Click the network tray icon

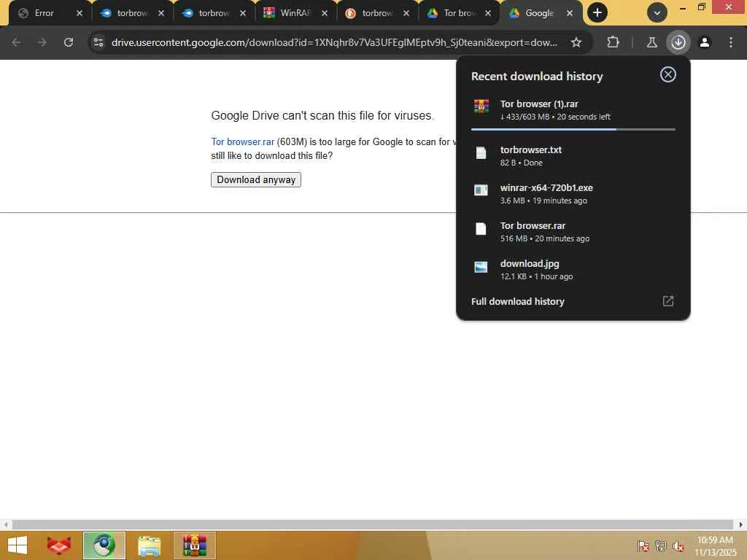coord(661,545)
